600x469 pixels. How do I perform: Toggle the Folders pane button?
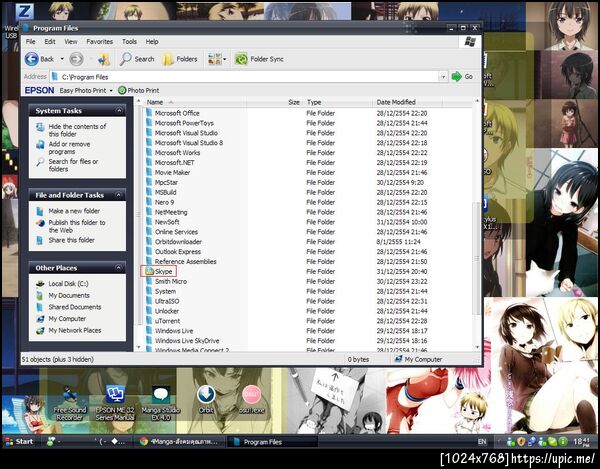point(180,59)
